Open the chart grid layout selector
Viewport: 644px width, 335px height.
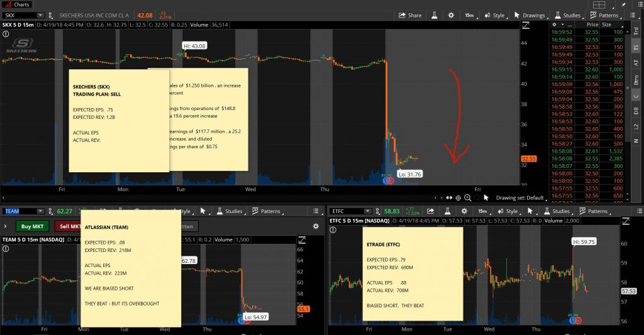click(x=599, y=4)
